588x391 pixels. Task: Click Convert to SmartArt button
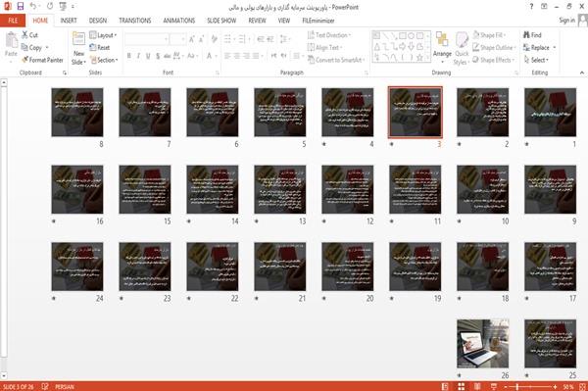[x=336, y=60]
